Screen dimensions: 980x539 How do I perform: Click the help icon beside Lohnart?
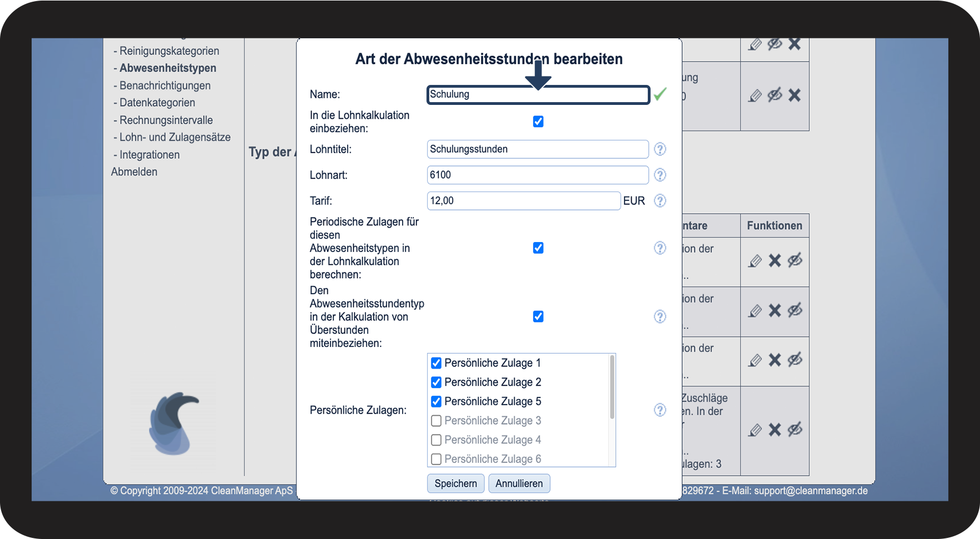pos(659,175)
